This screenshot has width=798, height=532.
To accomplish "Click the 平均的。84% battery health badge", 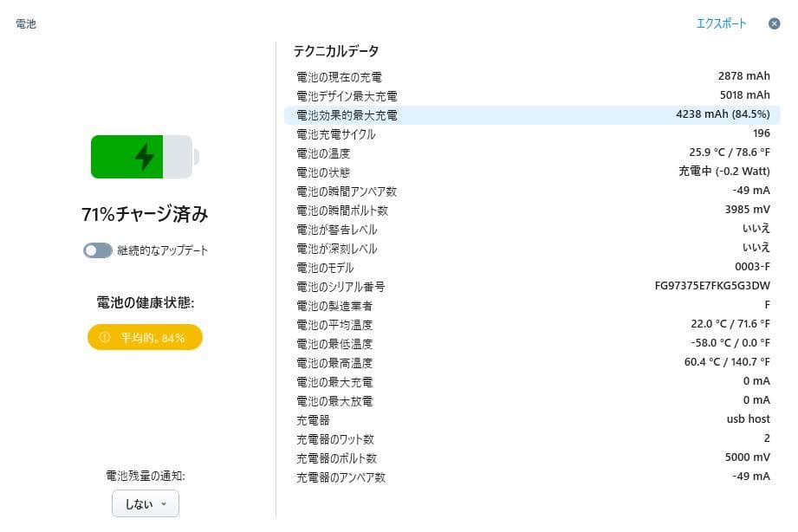I will point(144,338).
